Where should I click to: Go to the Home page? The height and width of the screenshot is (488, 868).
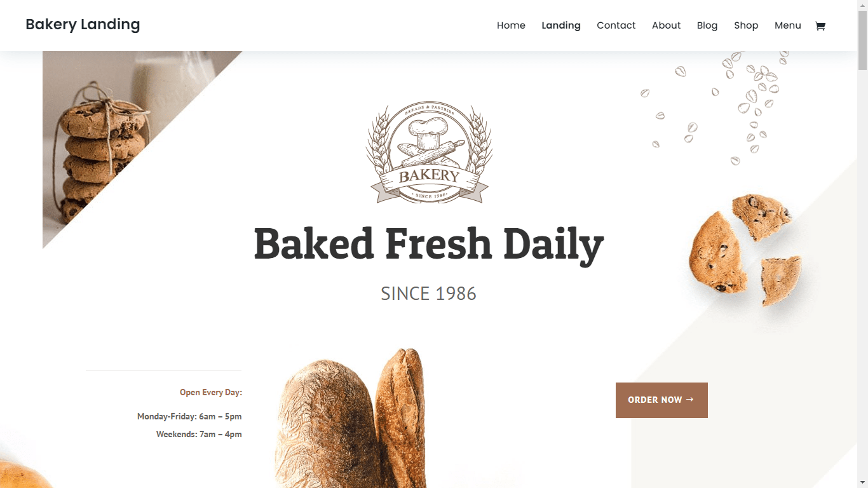pos(511,25)
